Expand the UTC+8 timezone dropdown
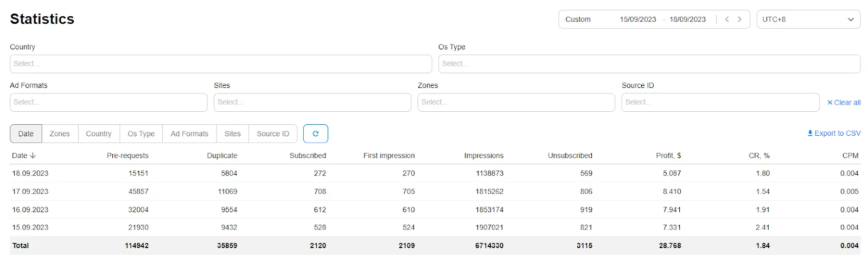This screenshot has width=868, height=260. (x=850, y=19)
